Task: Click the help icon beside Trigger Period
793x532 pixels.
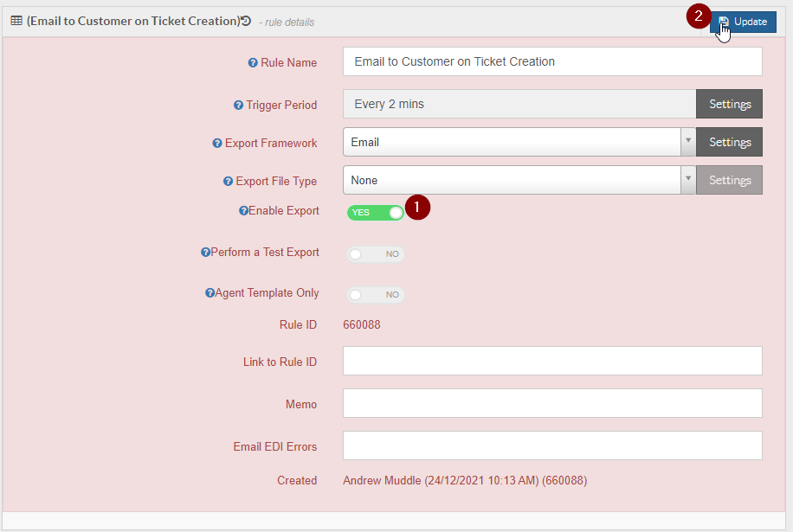Action: coord(238,105)
